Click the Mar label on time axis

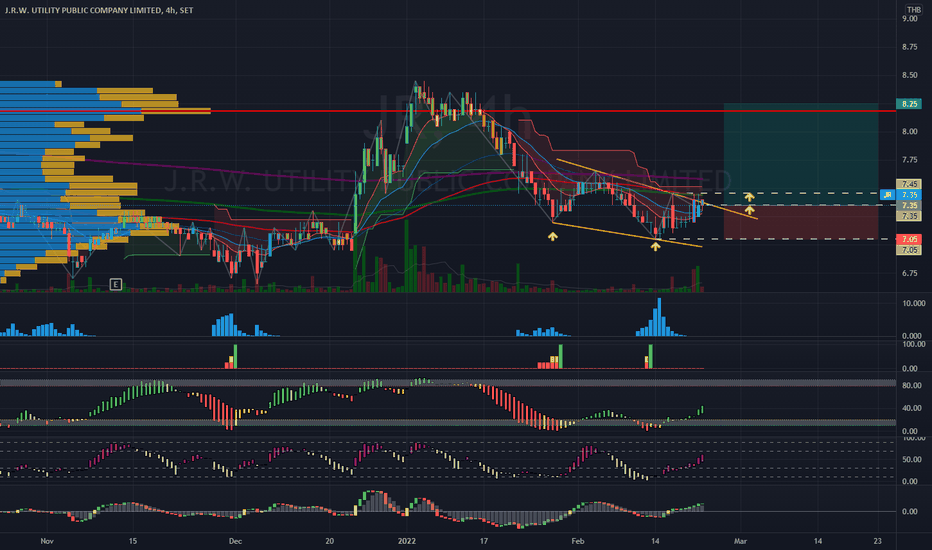click(x=740, y=541)
